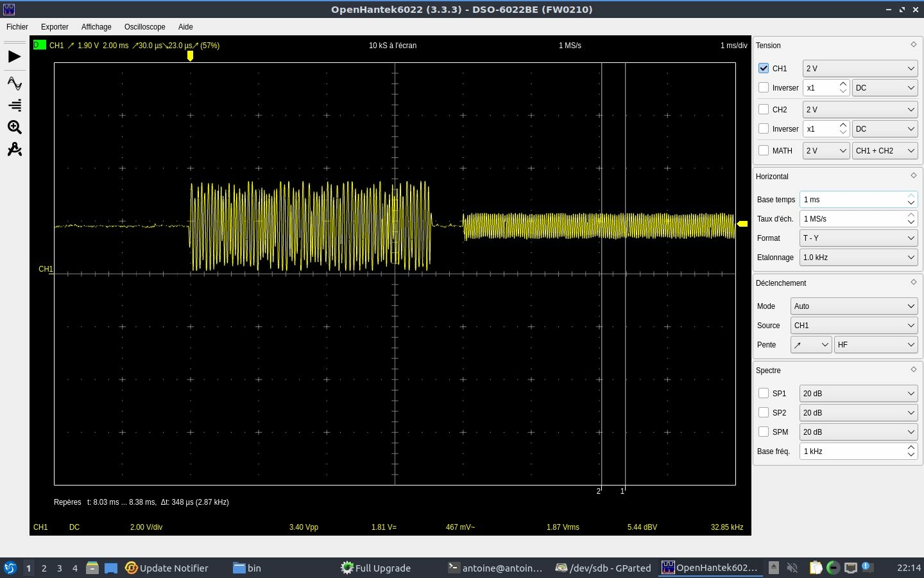Click the yellow trigger position marker at top
Viewport: 924px width, 578px height.
(190, 56)
